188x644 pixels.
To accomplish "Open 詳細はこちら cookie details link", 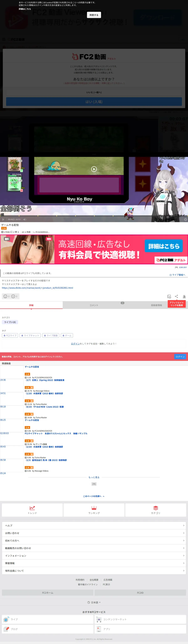I will point(25,9).
